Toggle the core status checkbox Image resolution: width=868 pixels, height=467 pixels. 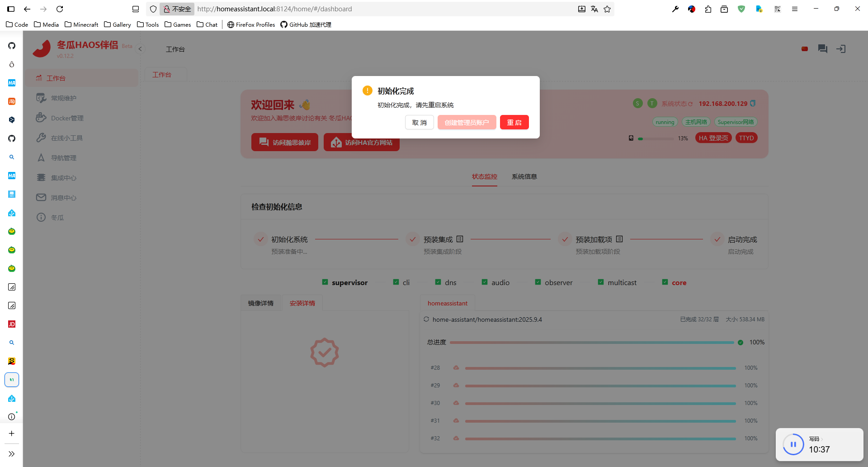point(665,282)
